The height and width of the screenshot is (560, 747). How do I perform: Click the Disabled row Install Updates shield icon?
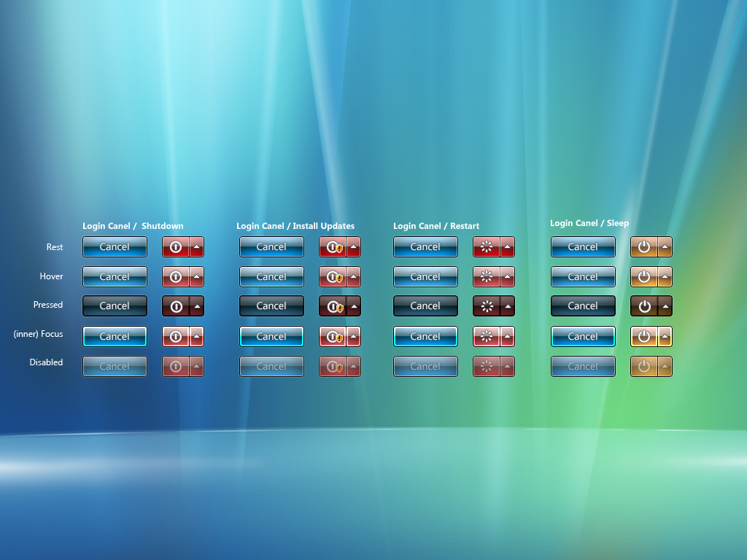(333, 367)
